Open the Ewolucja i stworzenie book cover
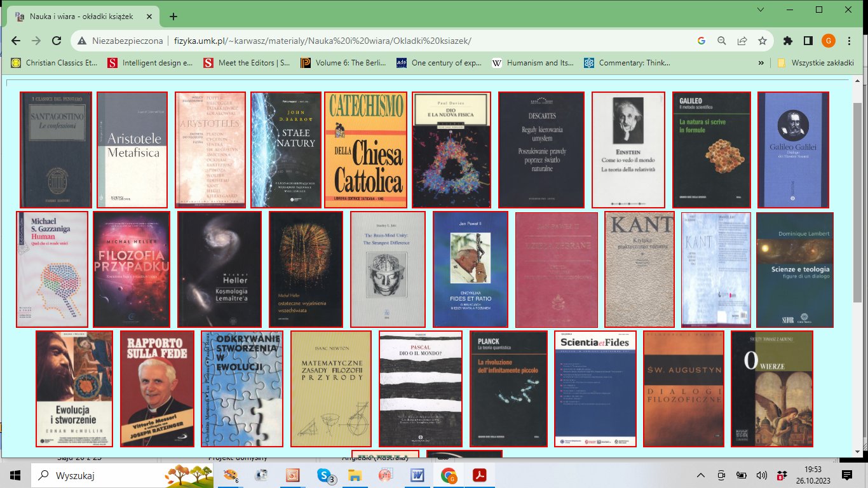Image resolution: width=868 pixels, height=488 pixels. click(74, 389)
